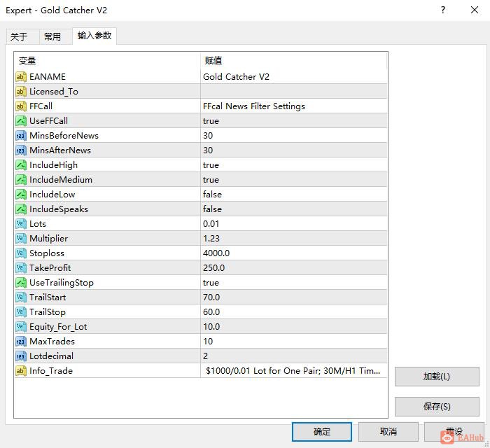
Task: Click the Lots value 0.01
Action: coord(211,224)
